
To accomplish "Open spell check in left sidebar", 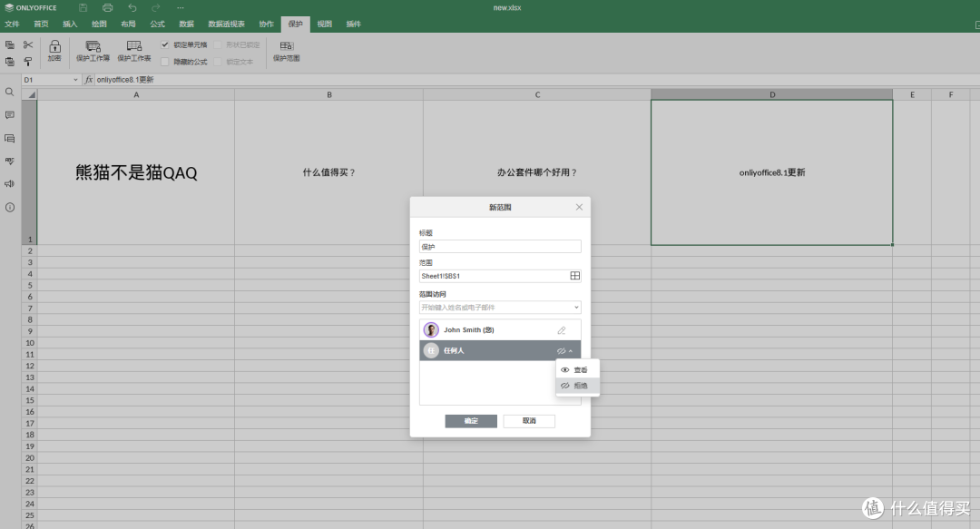I will coord(9,162).
